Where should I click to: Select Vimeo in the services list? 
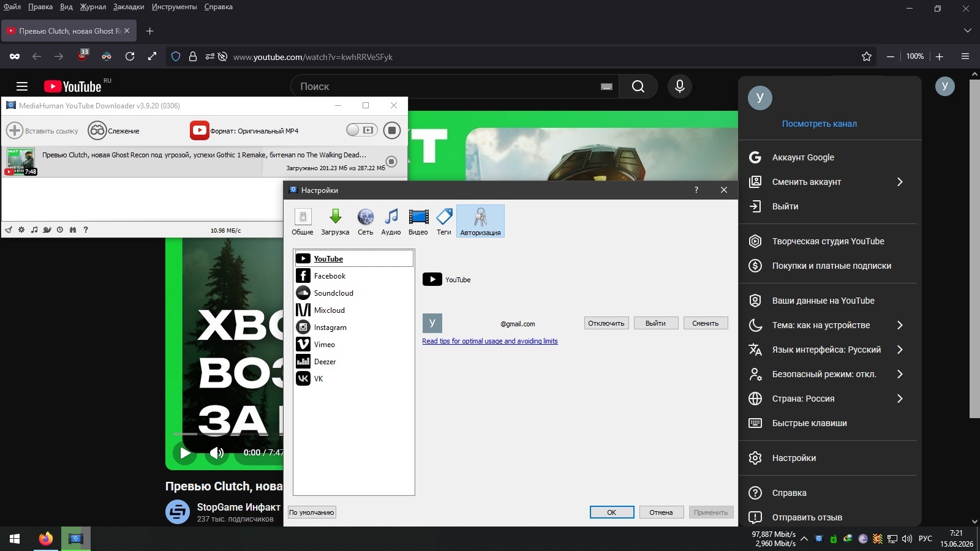353,344
